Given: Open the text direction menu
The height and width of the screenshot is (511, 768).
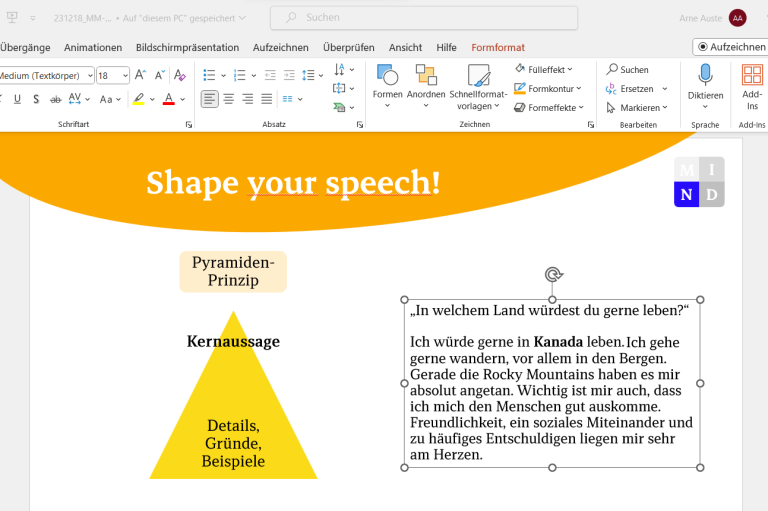Looking at the screenshot, I should 344,70.
